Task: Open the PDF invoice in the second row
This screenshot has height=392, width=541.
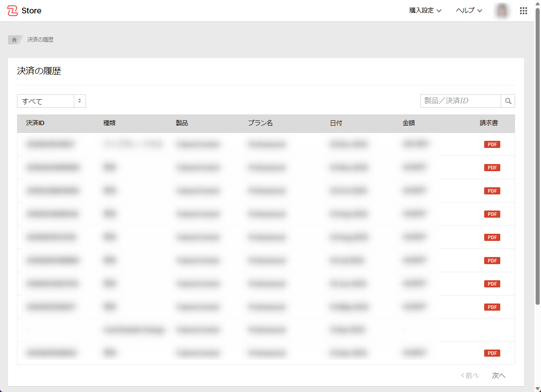Action: coord(492,168)
